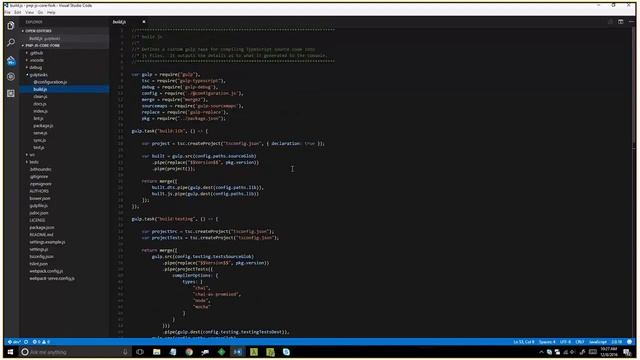Collapse the Open Editors section

tap(38, 31)
